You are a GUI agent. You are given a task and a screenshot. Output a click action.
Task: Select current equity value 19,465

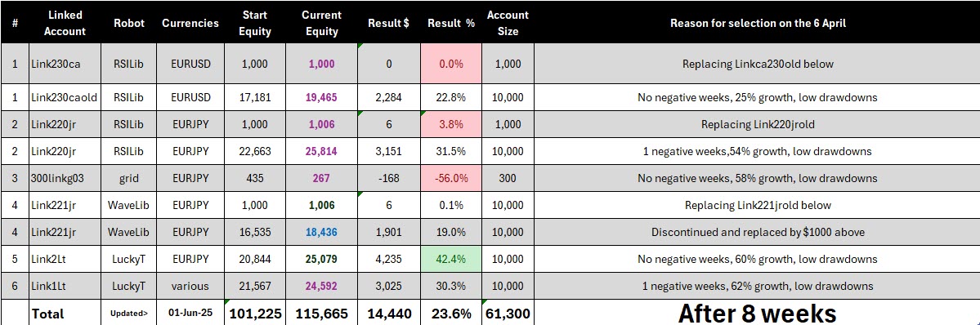[321, 97]
